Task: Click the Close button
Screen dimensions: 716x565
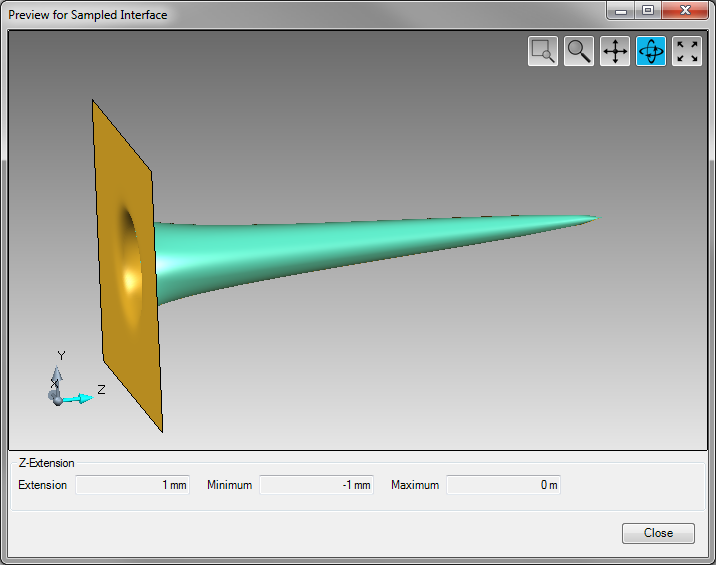Action: click(658, 533)
